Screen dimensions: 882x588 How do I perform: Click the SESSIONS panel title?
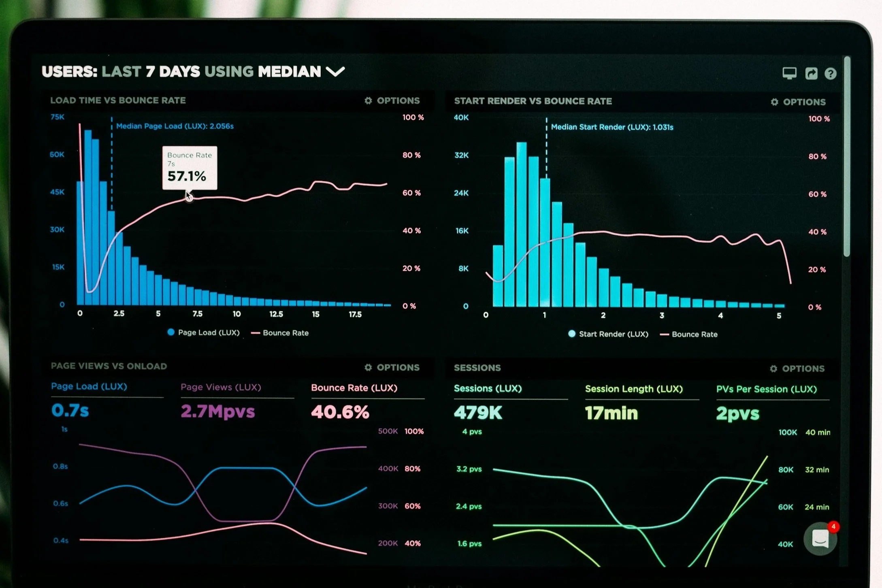point(477,368)
